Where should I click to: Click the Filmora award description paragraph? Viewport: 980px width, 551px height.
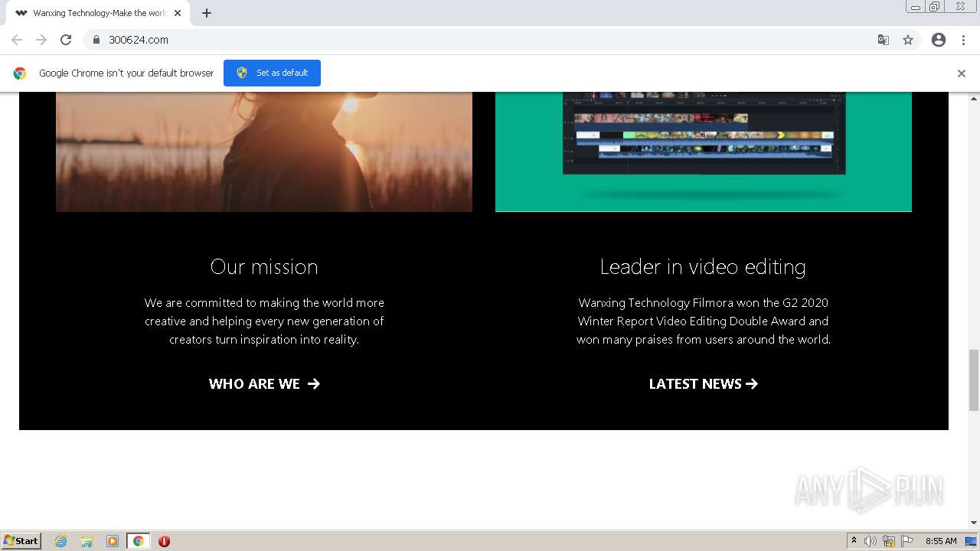click(x=704, y=321)
